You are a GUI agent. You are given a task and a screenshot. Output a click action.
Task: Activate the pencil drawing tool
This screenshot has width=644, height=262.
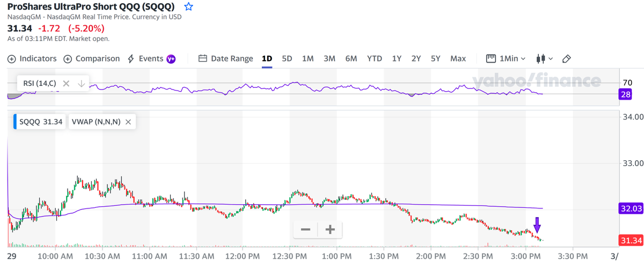(566, 58)
